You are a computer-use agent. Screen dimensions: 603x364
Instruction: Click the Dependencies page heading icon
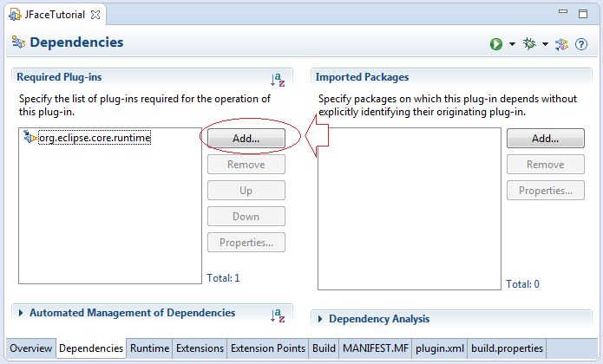click(18, 42)
